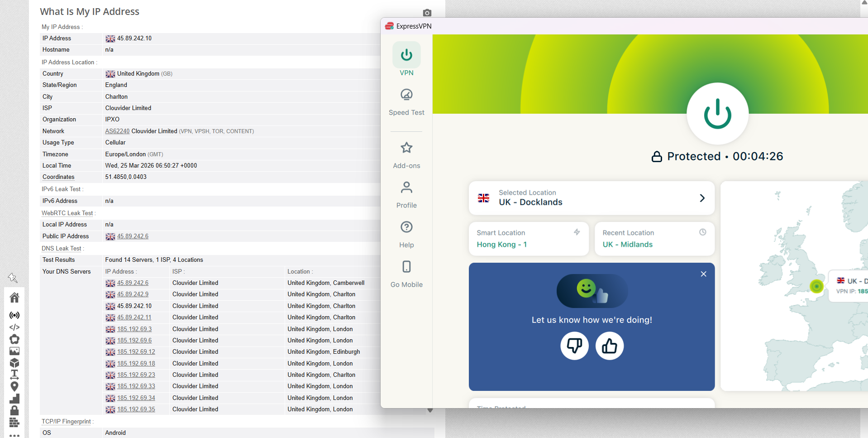The height and width of the screenshot is (438, 868).
Task: Toggle the VPN connection power button
Action: point(717,114)
